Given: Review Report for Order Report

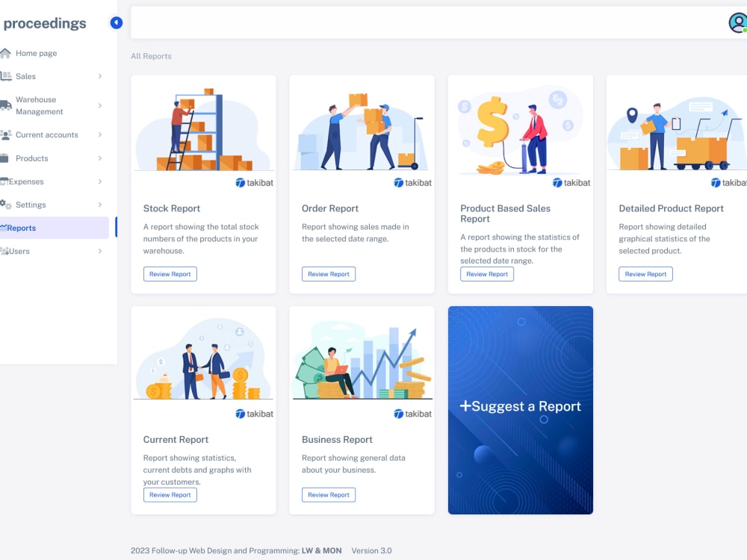Looking at the screenshot, I should click(x=329, y=274).
